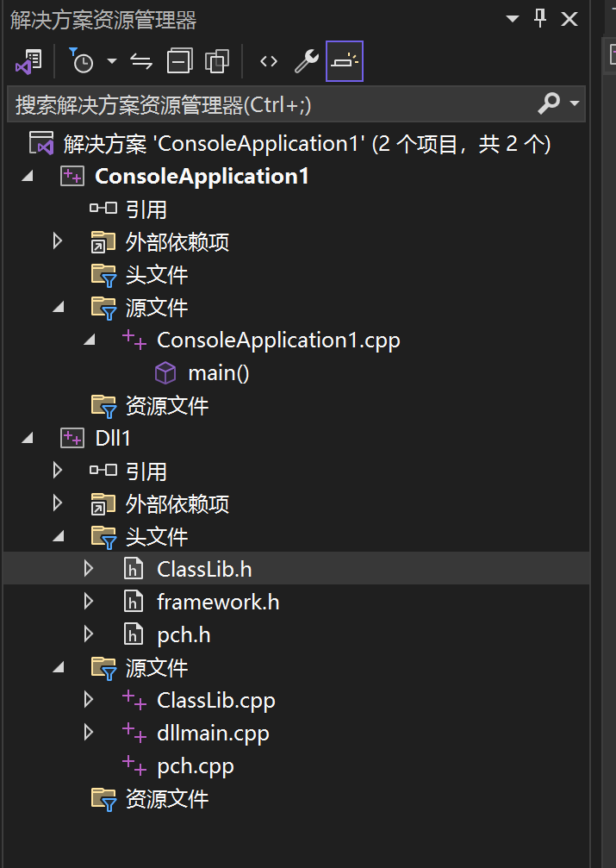
Task: Toggle the Preview Selected Items button
Action: coord(345,61)
